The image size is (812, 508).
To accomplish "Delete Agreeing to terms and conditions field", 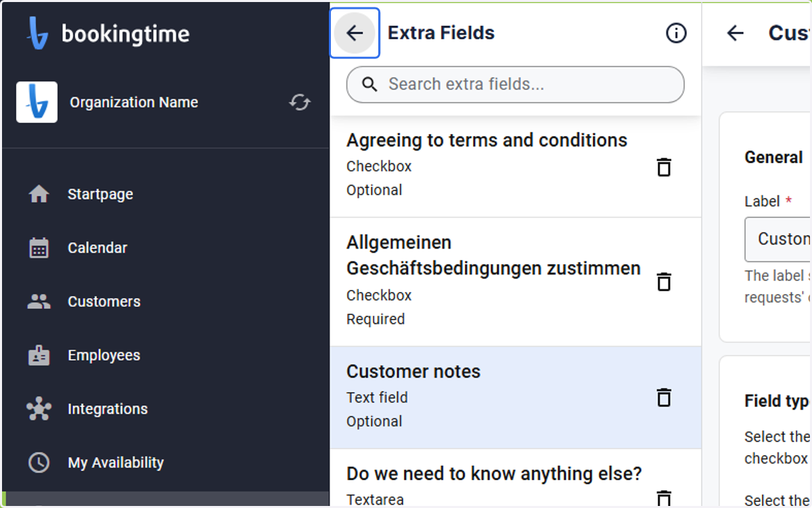I will [x=664, y=167].
